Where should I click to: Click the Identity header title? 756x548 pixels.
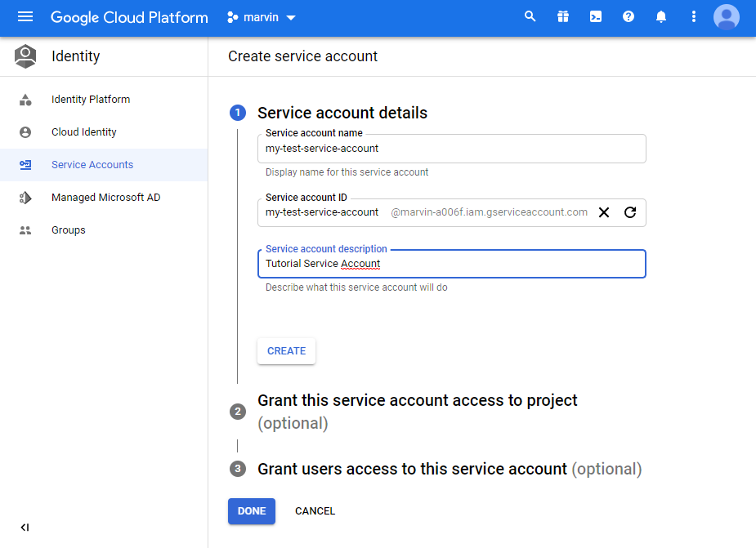(x=76, y=56)
